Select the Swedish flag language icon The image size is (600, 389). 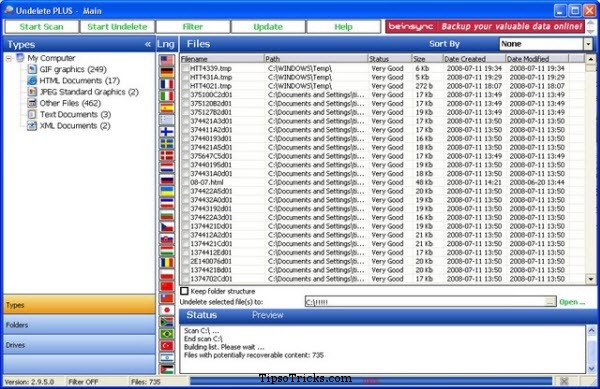click(166, 143)
